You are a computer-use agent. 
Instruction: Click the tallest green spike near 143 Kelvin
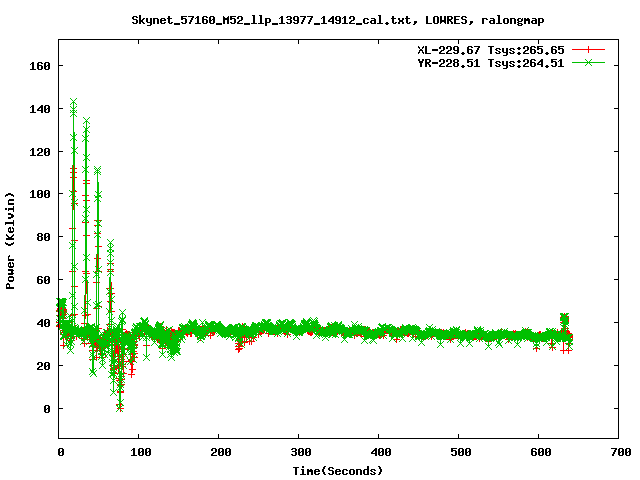(73, 102)
